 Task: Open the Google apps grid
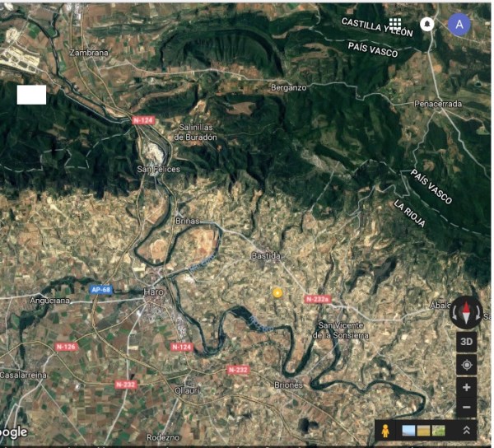(395, 24)
